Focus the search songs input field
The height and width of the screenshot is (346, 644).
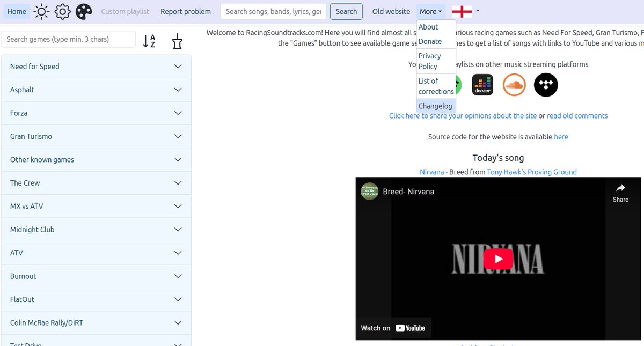(x=273, y=11)
